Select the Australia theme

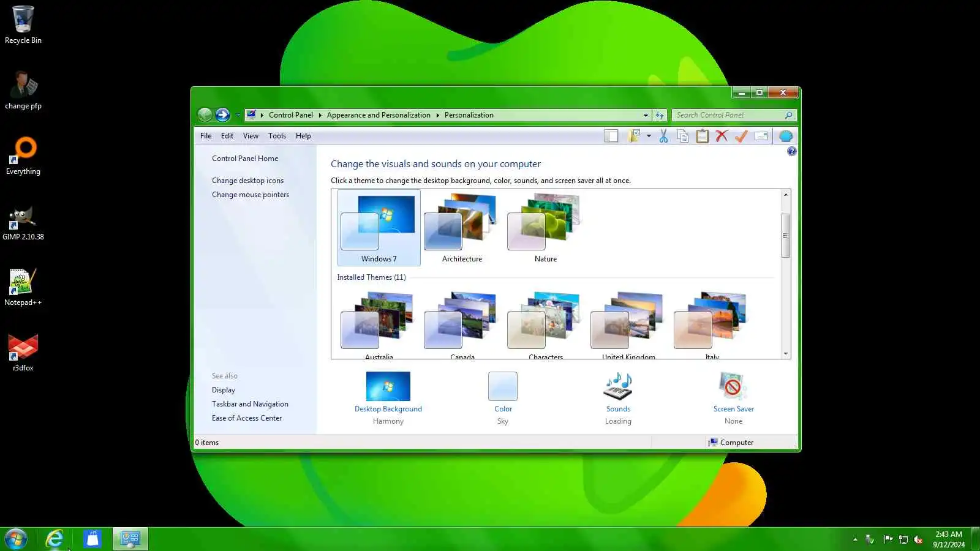(379, 324)
